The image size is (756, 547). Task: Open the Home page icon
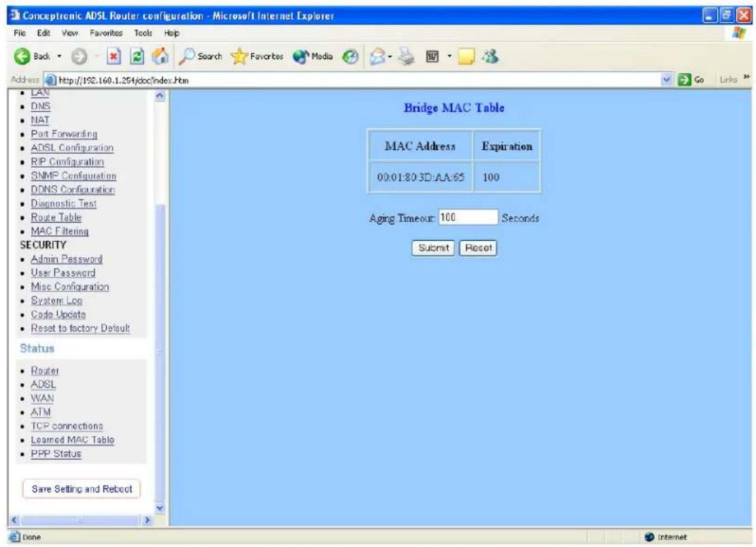click(160, 56)
